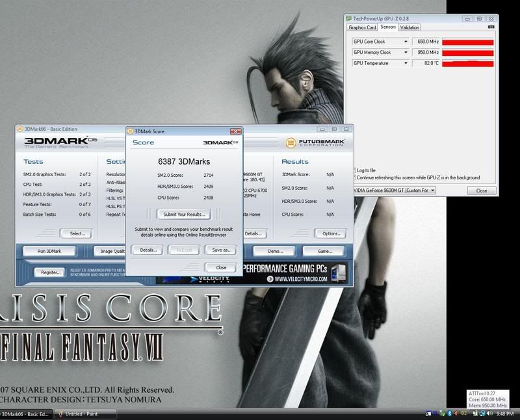Click the temperature 82 tray icon

pyautogui.click(x=464, y=413)
